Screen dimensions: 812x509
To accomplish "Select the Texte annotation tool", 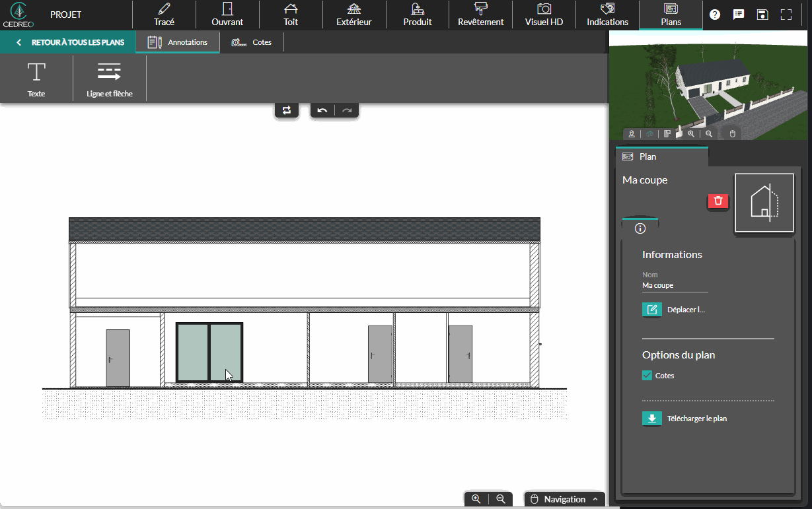I will (36, 79).
